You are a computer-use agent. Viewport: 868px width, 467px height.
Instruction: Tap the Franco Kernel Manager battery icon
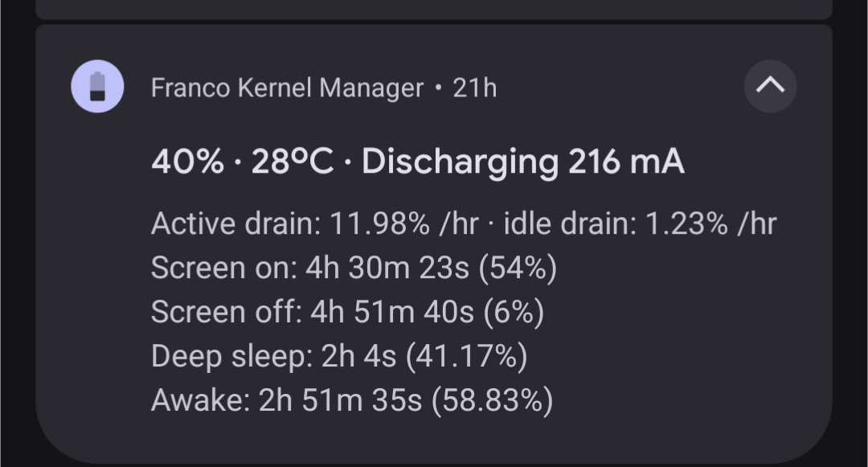97,86
